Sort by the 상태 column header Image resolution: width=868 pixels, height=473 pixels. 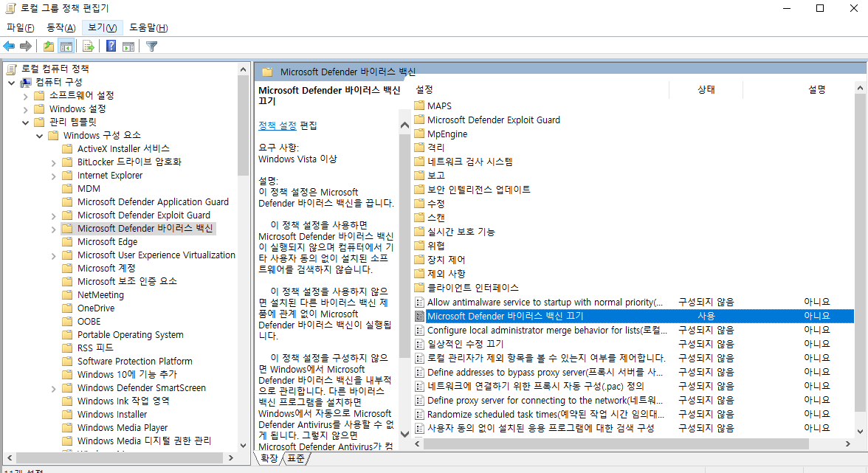point(706,89)
